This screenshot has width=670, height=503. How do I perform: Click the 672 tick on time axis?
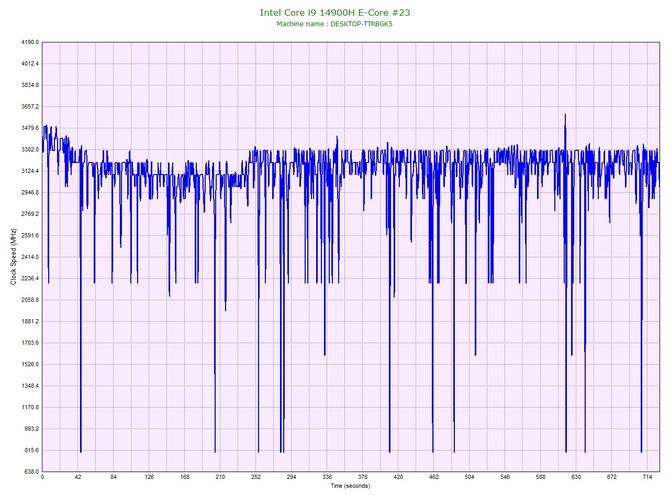coord(612,477)
